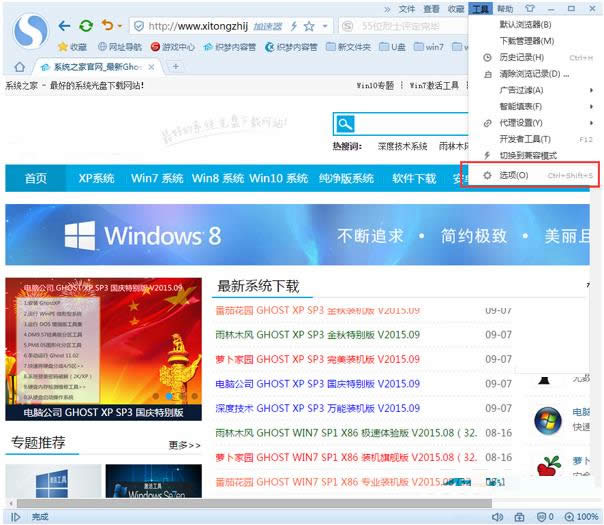Expand the 代理设置(Y) submenu

pyautogui.click(x=535, y=123)
